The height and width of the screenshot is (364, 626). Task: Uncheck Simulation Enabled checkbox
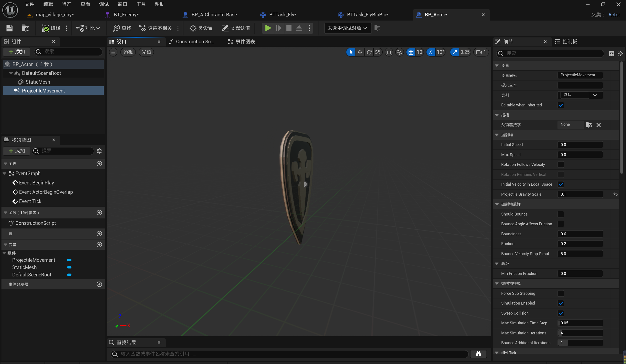point(561,303)
